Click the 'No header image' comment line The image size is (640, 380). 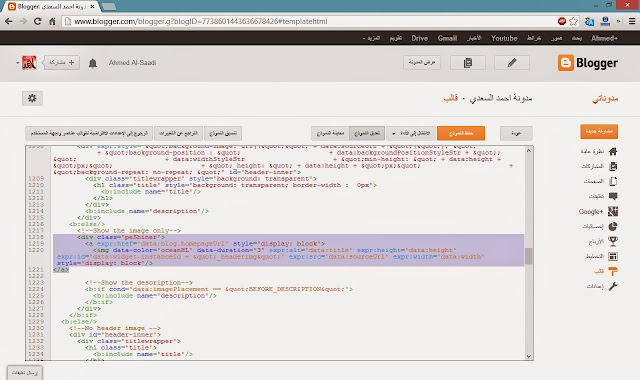tap(115, 328)
